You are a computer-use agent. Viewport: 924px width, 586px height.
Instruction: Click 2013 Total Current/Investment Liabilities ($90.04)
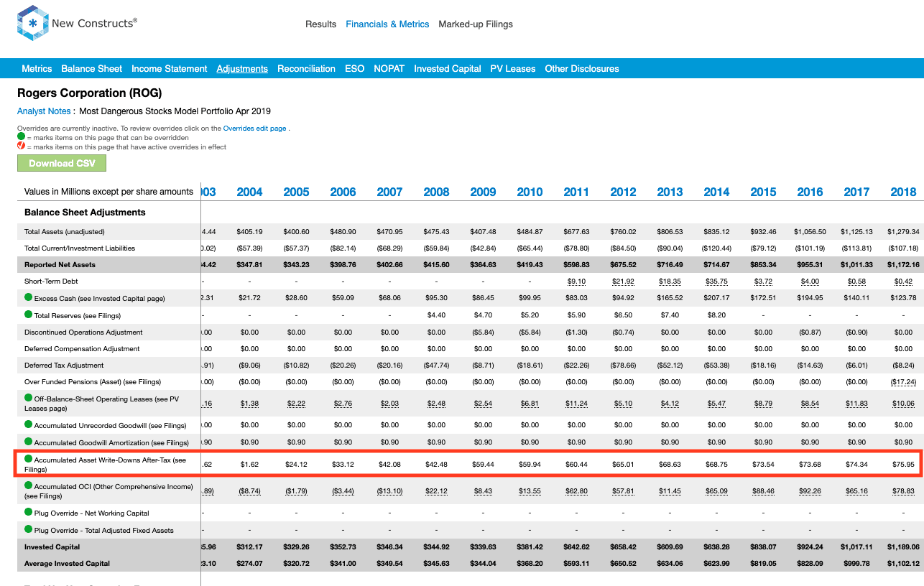pos(670,248)
